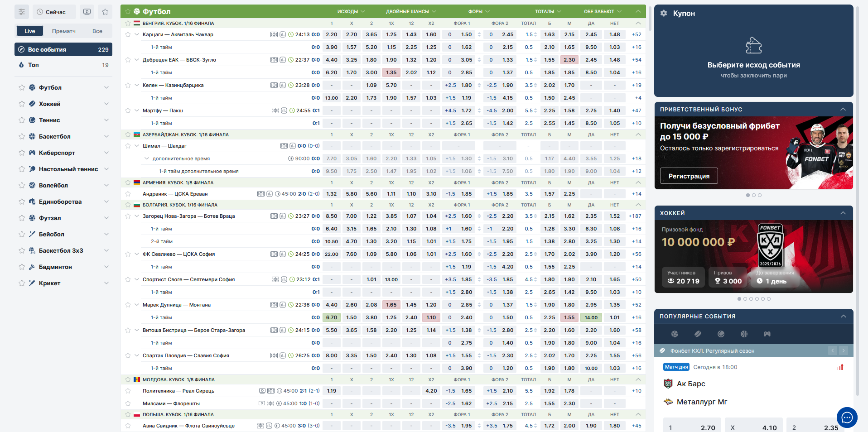Image resolution: width=868 pixels, height=432 pixels.
Task: Open +187 more markets for Загорец — Ботев
Action: pyautogui.click(x=635, y=216)
